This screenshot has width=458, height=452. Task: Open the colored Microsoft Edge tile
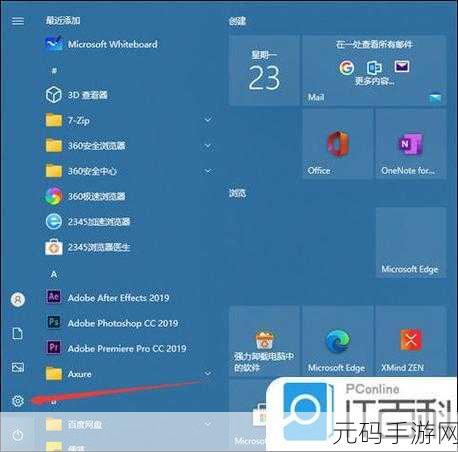(x=337, y=341)
